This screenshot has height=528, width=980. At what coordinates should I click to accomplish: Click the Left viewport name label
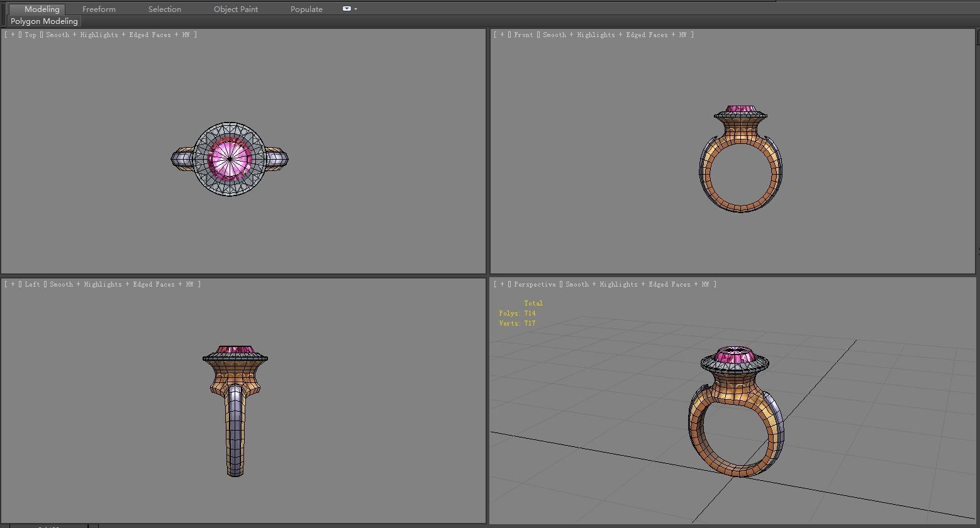[32, 284]
